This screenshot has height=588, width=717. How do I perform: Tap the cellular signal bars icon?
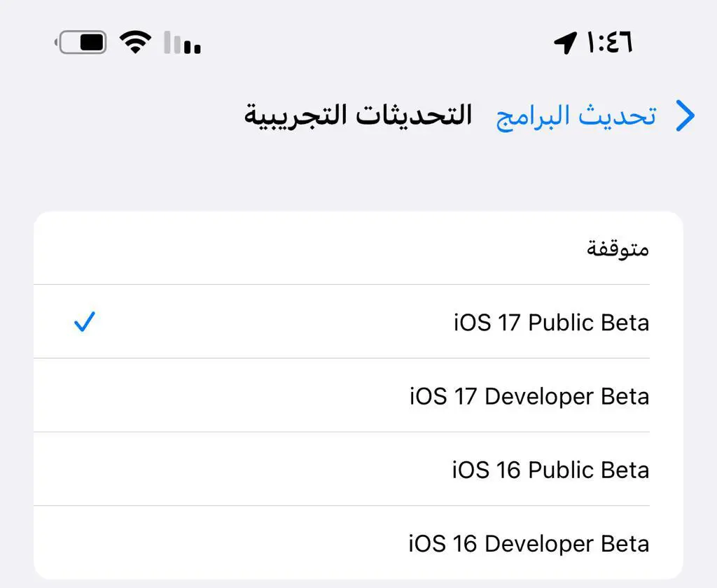click(x=183, y=43)
